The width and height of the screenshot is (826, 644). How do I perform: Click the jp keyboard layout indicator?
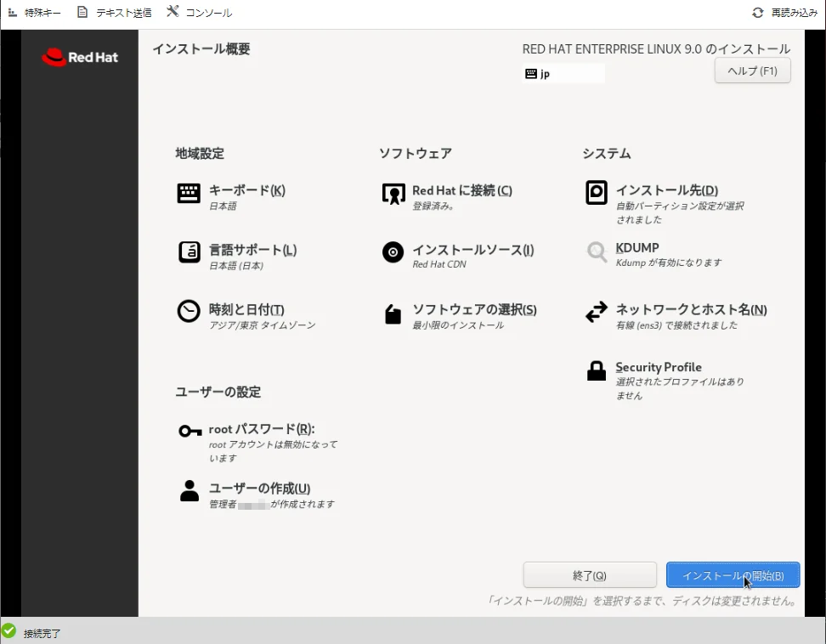click(x=563, y=74)
